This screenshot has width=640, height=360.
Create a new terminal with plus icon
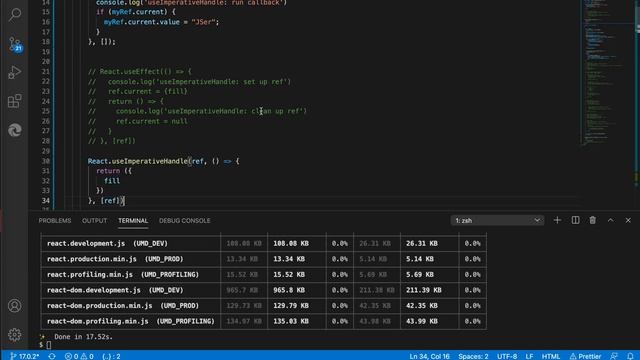557,220
